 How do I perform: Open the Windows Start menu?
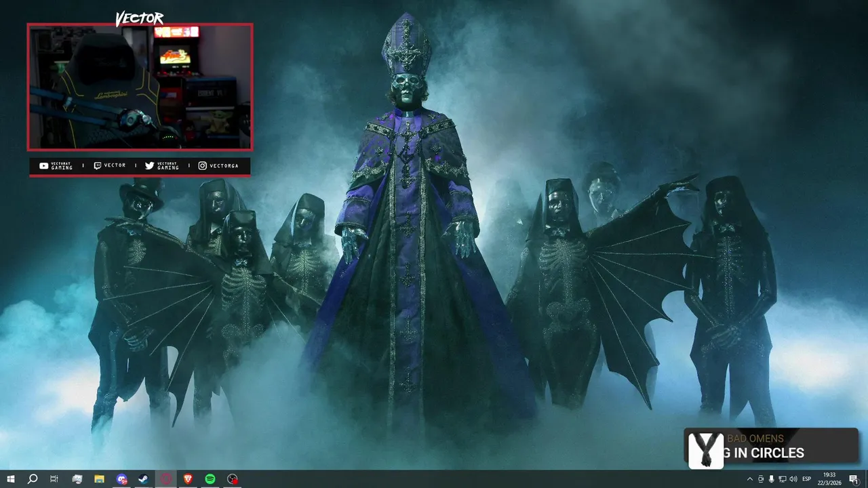click(11, 479)
